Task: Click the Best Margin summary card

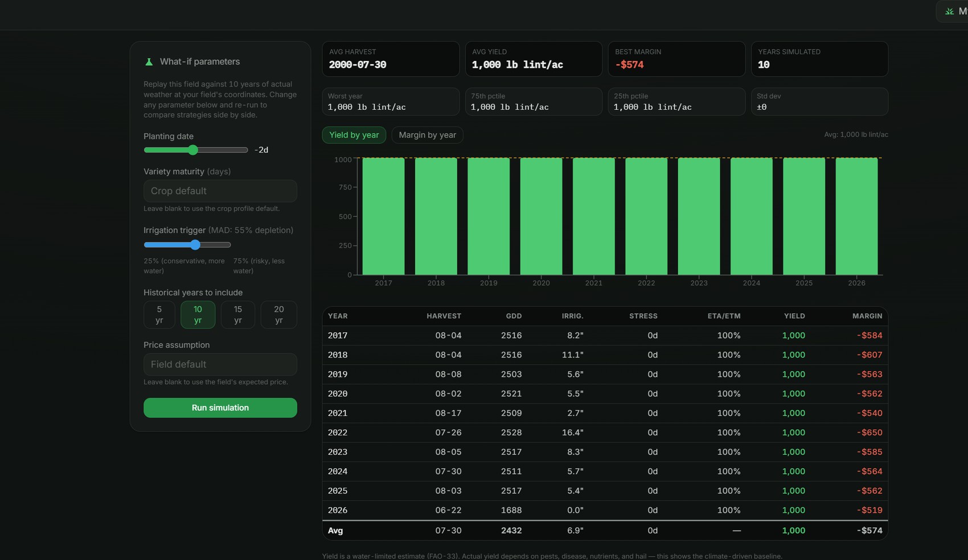Action: (x=676, y=59)
